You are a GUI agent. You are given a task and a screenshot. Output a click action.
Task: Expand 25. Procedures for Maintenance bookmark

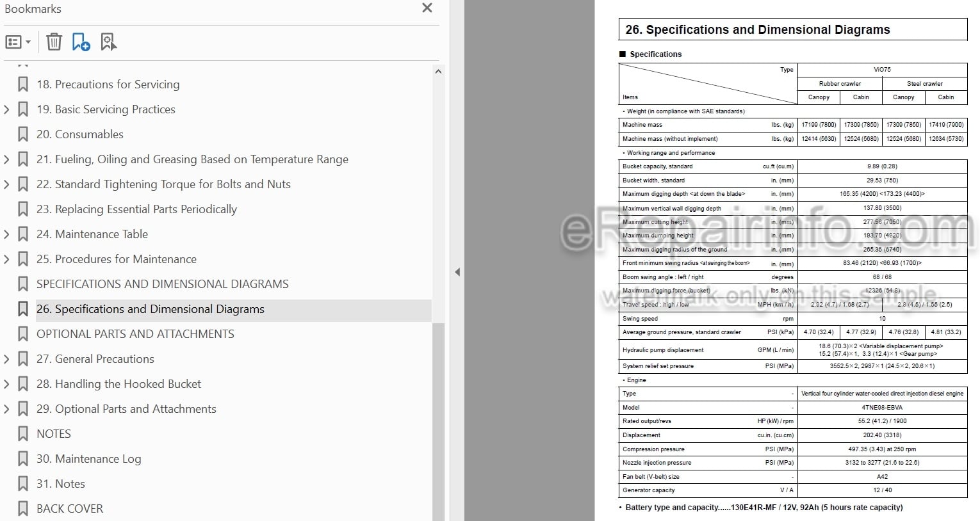tap(6, 259)
